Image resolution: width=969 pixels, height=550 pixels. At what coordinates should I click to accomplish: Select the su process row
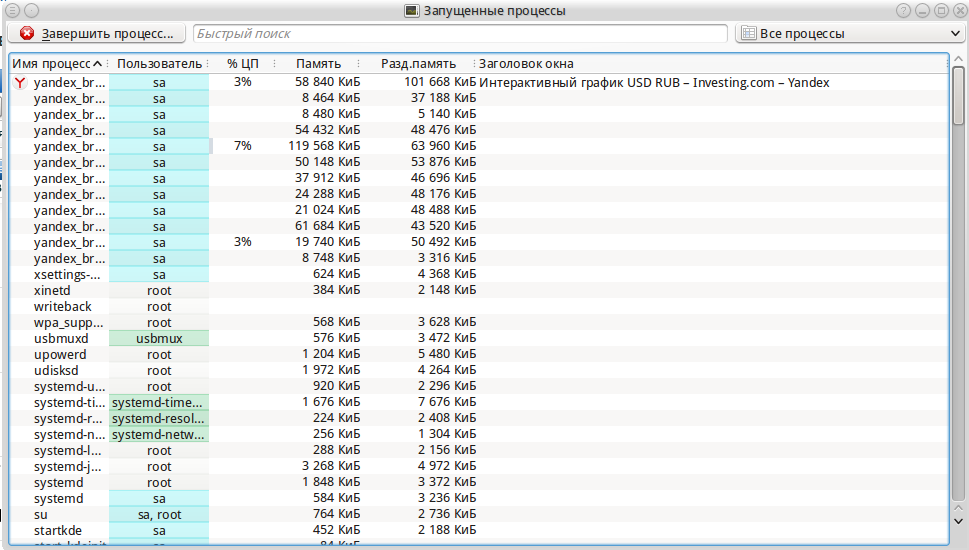click(x=479, y=515)
